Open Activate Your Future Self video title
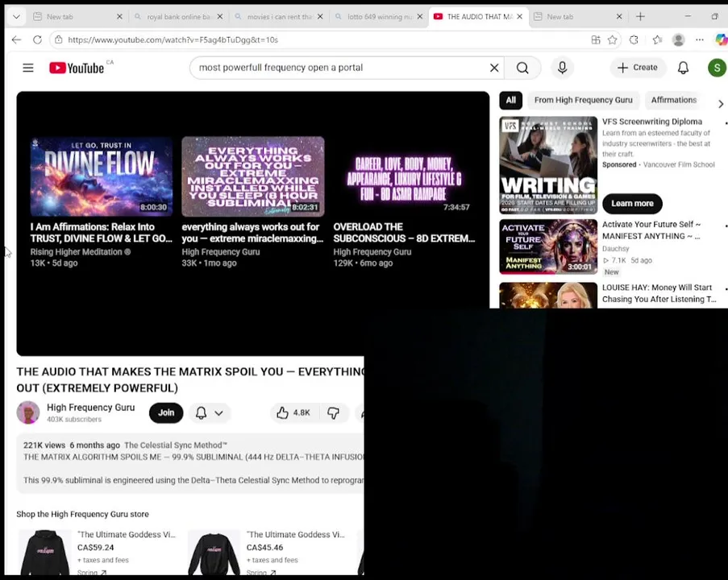This screenshot has width=728, height=580. [x=652, y=230]
